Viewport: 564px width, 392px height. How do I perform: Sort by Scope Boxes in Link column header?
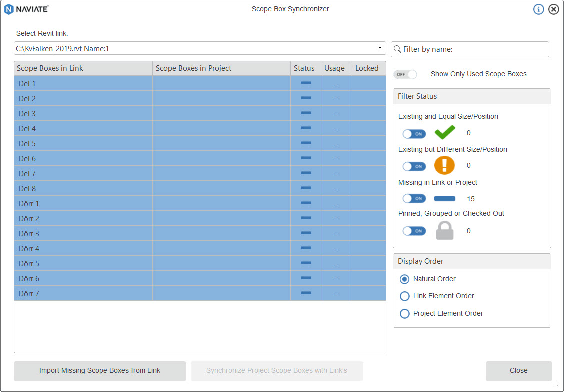click(x=83, y=68)
